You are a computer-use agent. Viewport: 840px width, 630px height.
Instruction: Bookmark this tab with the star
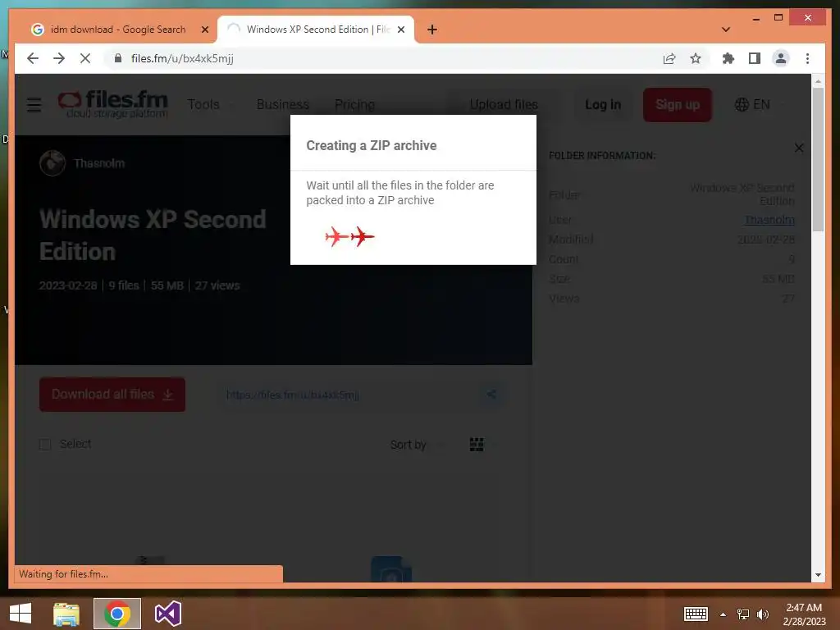[x=696, y=58]
